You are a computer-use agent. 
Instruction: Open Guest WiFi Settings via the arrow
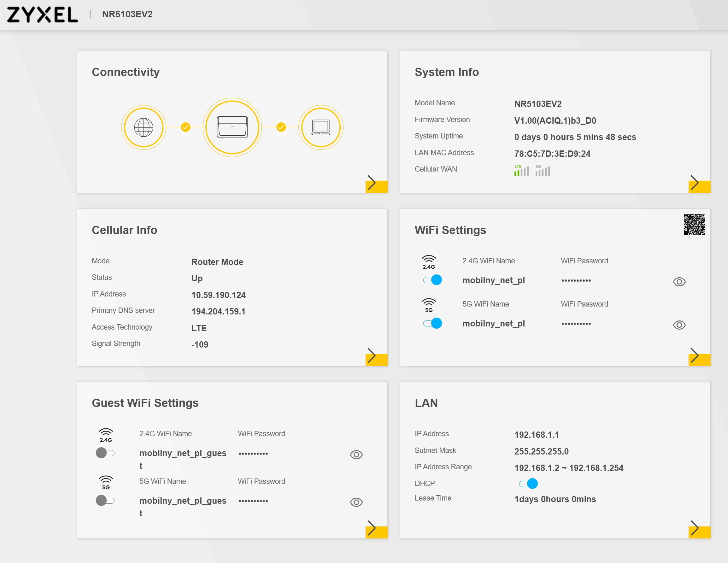[373, 529]
